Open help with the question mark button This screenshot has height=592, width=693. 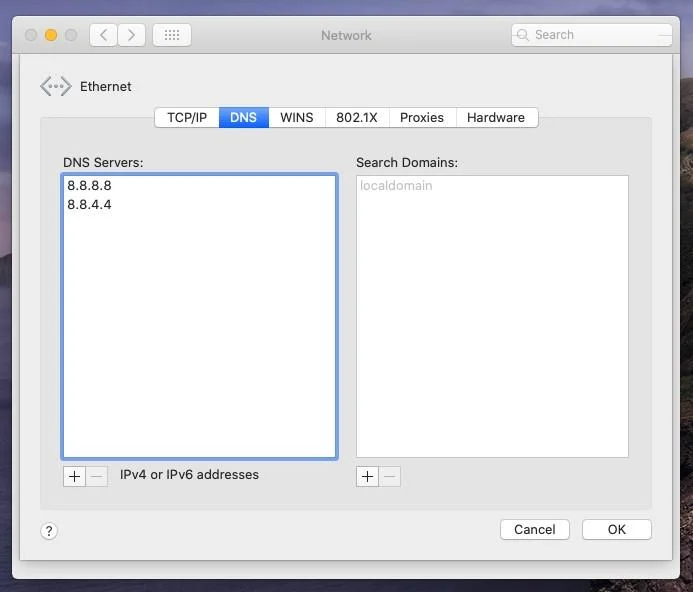tap(49, 531)
